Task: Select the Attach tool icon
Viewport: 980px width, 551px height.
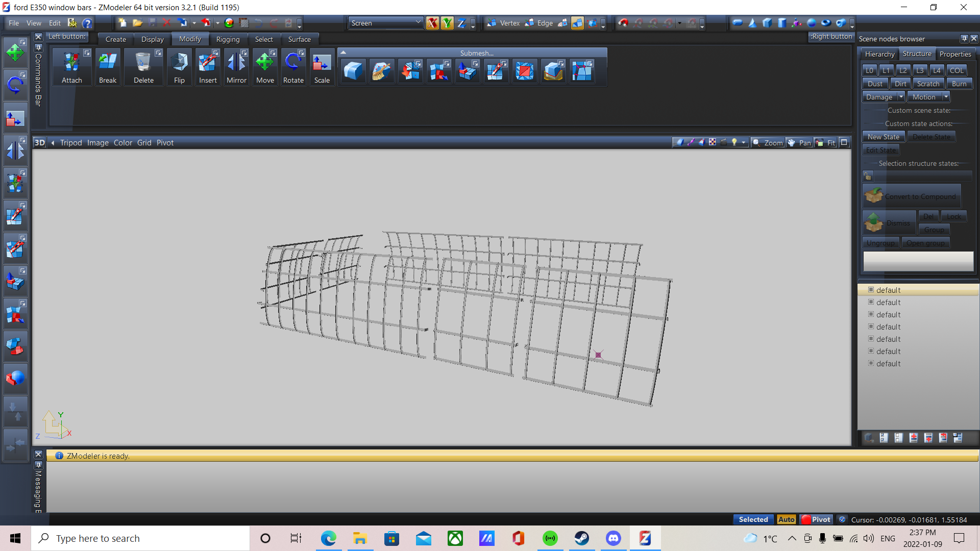Action: (71, 67)
